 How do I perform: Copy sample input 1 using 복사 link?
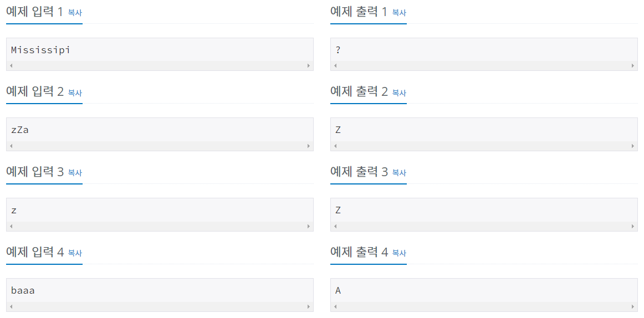click(75, 13)
